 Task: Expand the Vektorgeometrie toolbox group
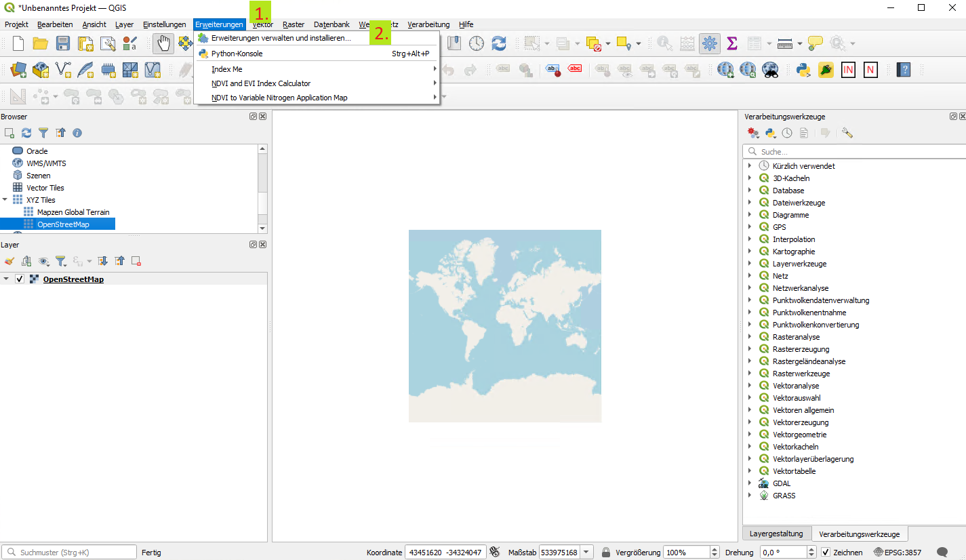tap(750, 435)
